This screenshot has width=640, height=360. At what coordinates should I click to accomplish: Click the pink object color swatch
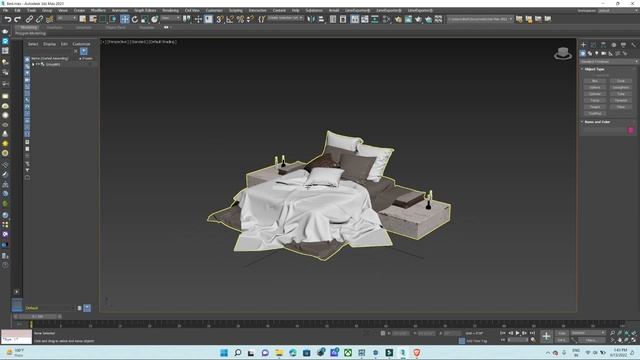[631, 130]
